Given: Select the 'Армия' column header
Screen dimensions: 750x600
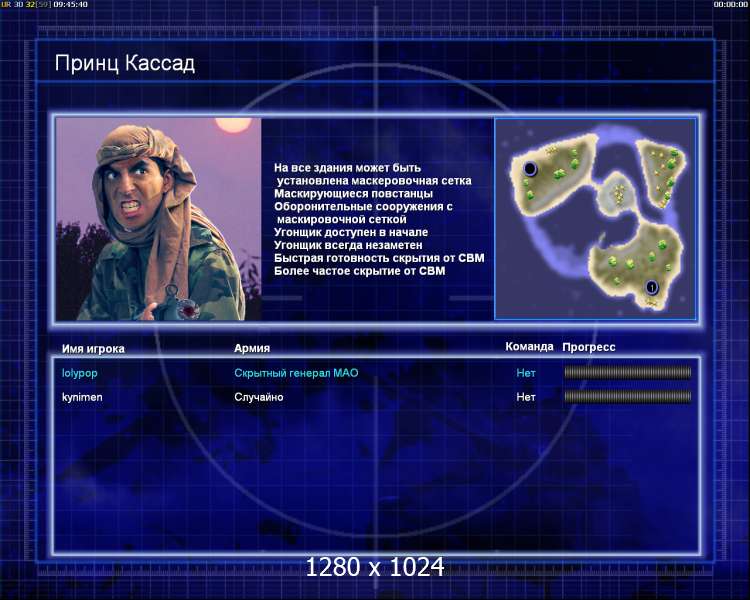Looking at the screenshot, I should (x=251, y=348).
